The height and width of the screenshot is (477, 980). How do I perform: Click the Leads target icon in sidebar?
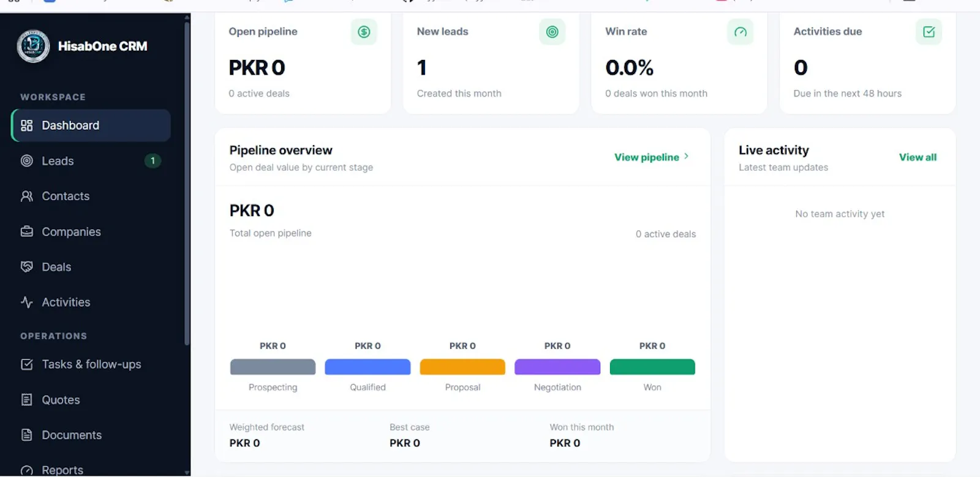pyautogui.click(x=26, y=161)
